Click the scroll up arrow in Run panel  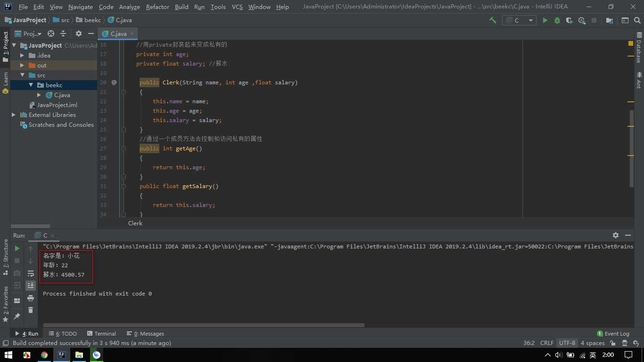click(x=31, y=248)
